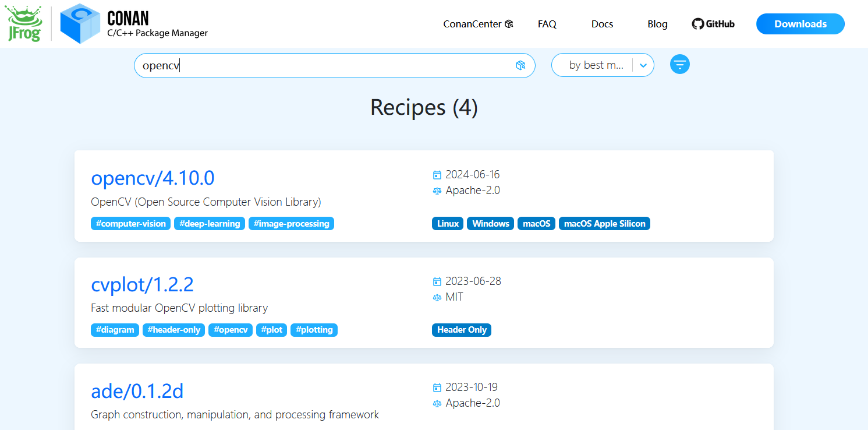Image resolution: width=868 pixels, height=430 pixels.
Task: Click the license scale icon on ade card
Action: pos(437,403)
